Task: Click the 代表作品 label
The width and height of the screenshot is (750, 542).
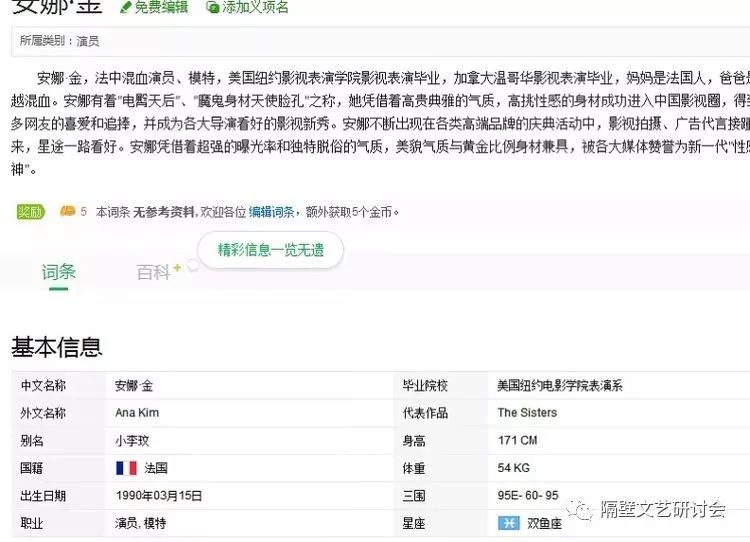Action: tap(425, 413)
